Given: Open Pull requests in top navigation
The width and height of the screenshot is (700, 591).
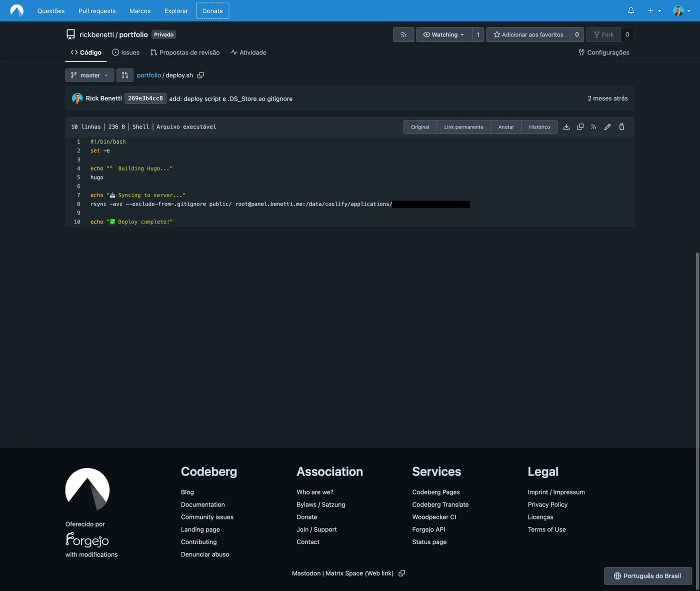Looking at the screenshot, I should point(97,10).
